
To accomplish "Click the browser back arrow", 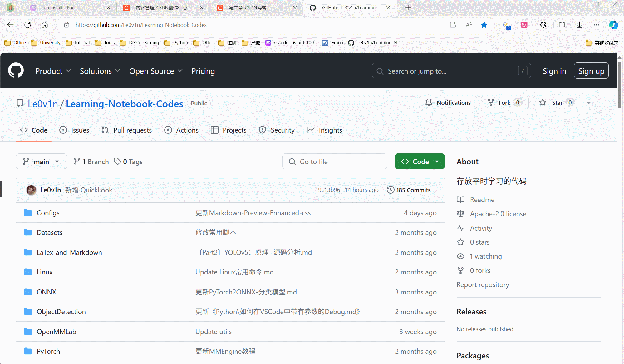I will [10, 25].
